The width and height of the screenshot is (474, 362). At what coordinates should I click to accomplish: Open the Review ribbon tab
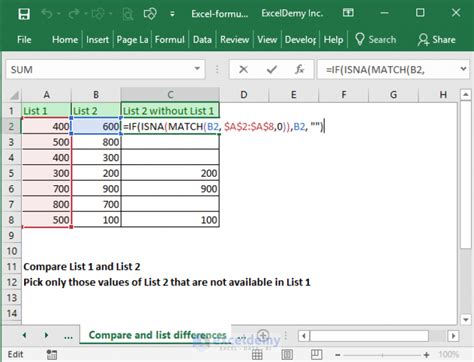[234, 40]
